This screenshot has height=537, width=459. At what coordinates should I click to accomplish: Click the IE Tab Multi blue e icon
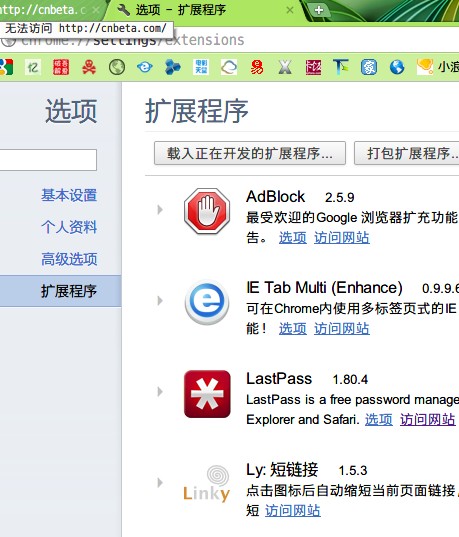click(x=207, y=302)
